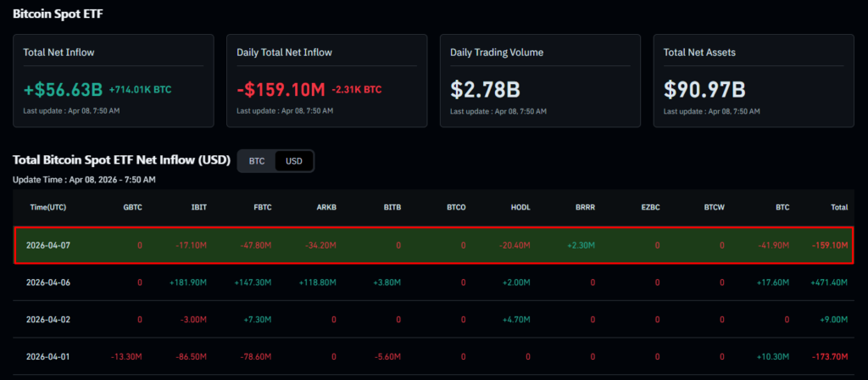
Task: Click the GBTC column header
Action: point(133,207)
